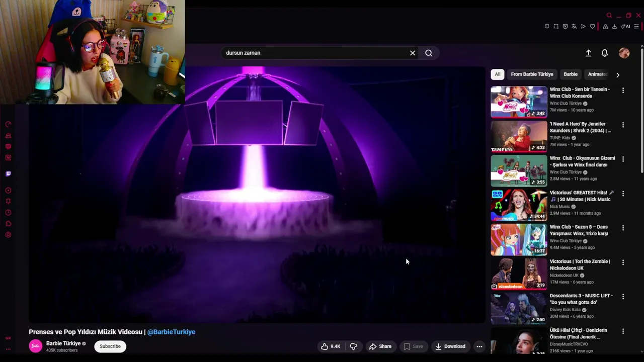The height and width of the screenshot is (362, 644).
Task: Open Descendants 3 MUSIC LIFT video title
Action: click(x=581, y=299)
